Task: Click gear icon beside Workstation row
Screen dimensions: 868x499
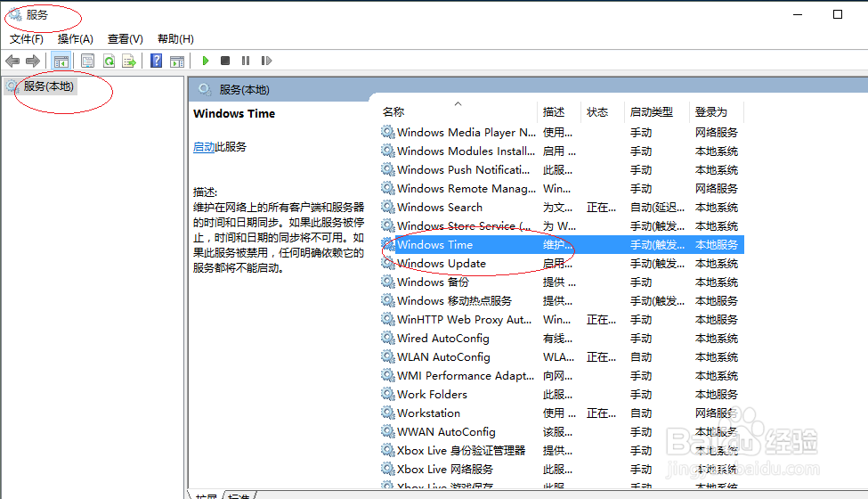Action: coord(388,413)
